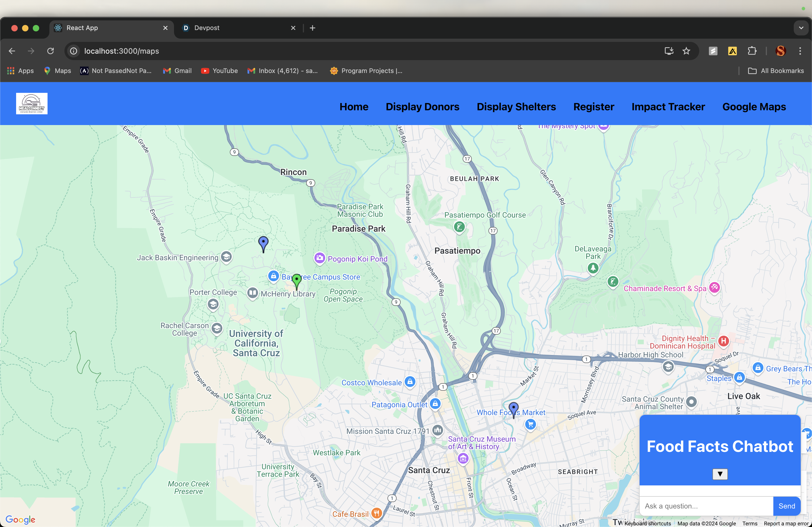Open the Report a map error link
The height and width of the screenshot is (527, 812).
coord(786,524)
